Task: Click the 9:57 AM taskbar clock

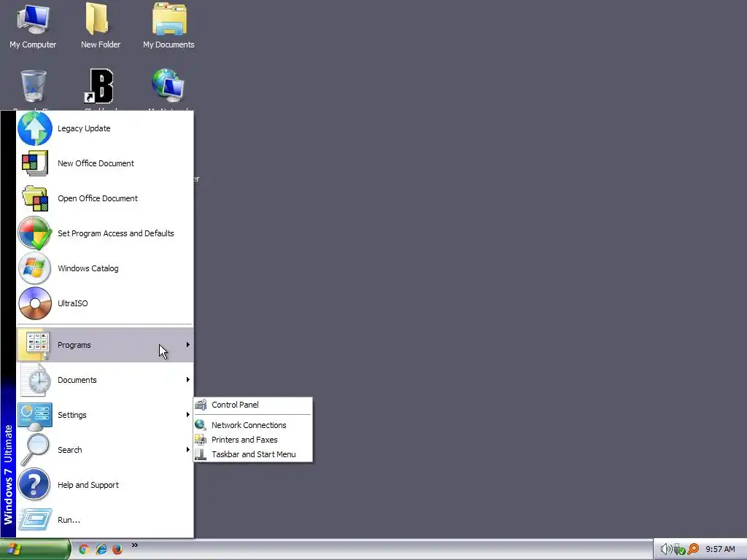Action: 720,550
